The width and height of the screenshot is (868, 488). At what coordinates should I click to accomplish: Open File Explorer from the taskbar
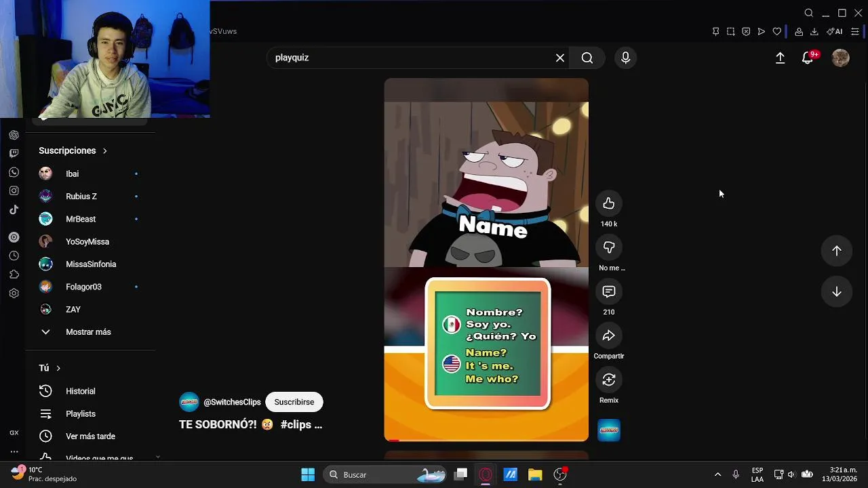tap(535, 474)
